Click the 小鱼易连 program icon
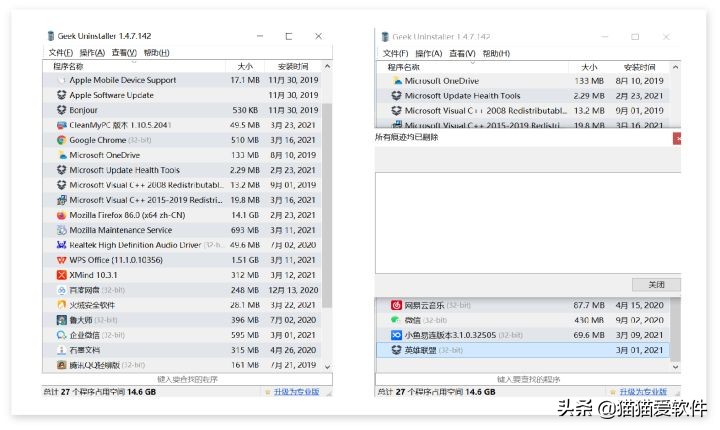 (396, 335)
